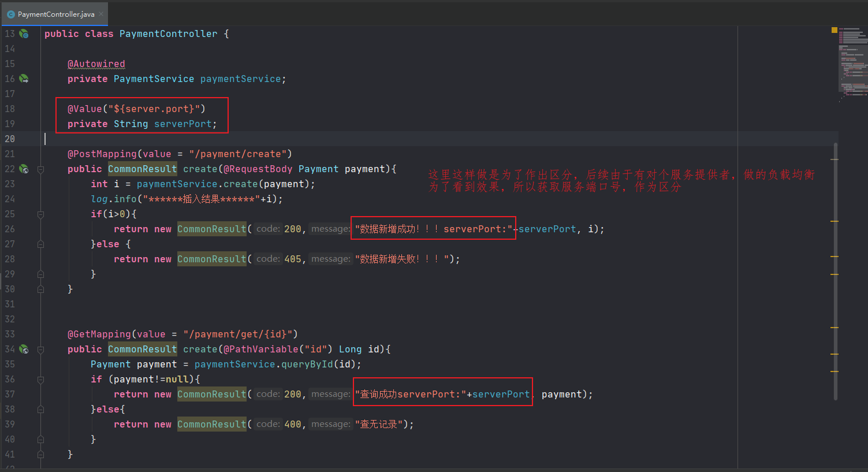Collapse the else block on line 27

tap(40, 244)
